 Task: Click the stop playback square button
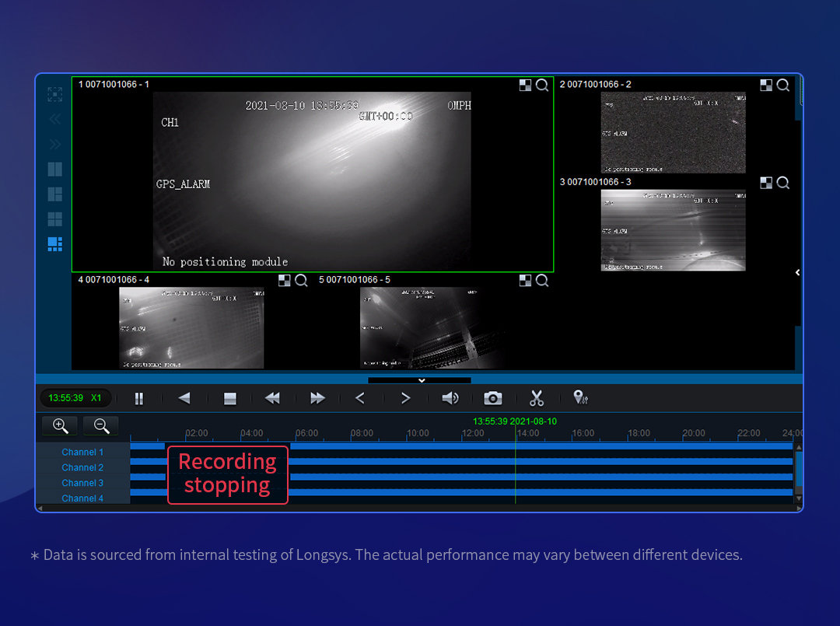click(229, 398)
